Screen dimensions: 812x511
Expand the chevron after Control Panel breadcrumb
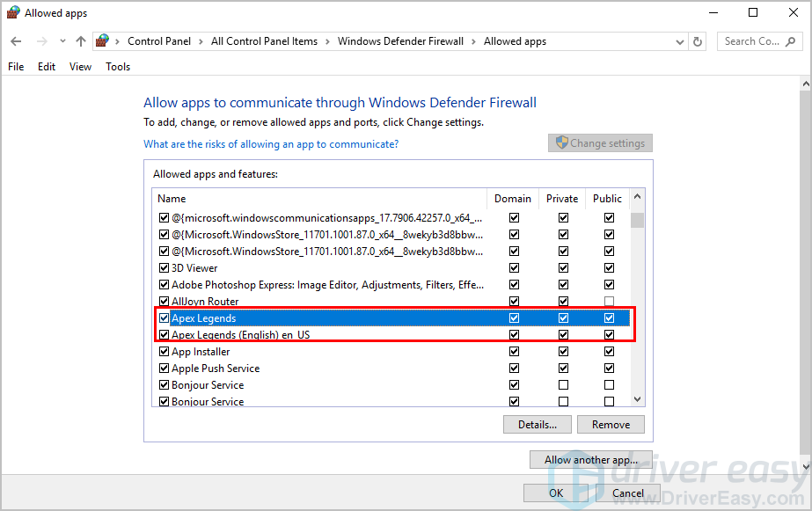(201, 41)
